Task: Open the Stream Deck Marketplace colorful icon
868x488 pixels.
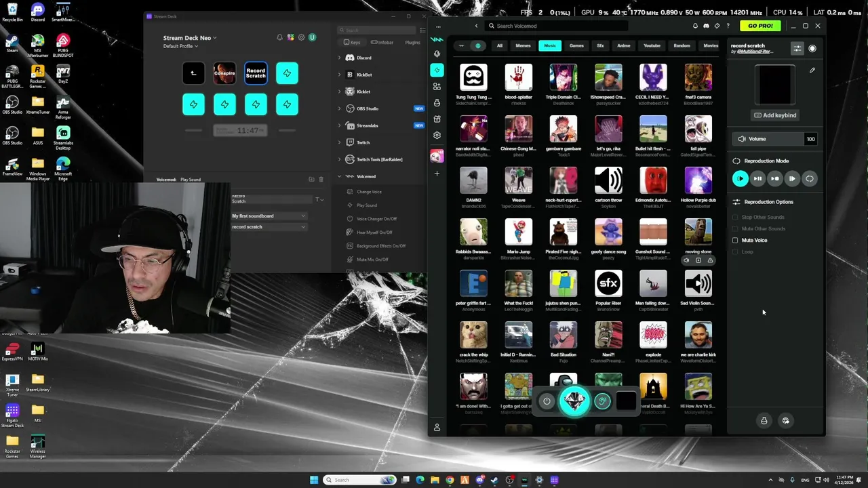Action: [x=290, y=38]
